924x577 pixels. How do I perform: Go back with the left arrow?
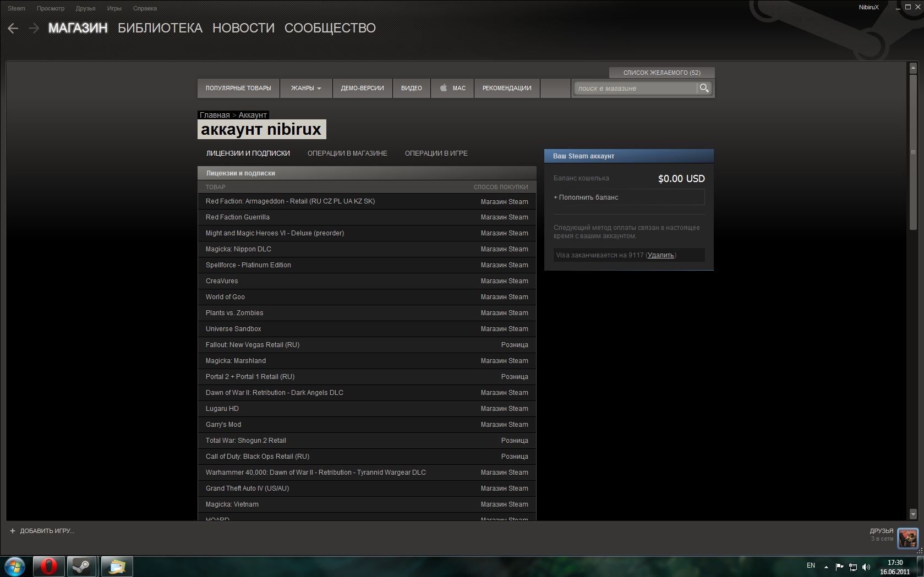(x=13, y=28)
